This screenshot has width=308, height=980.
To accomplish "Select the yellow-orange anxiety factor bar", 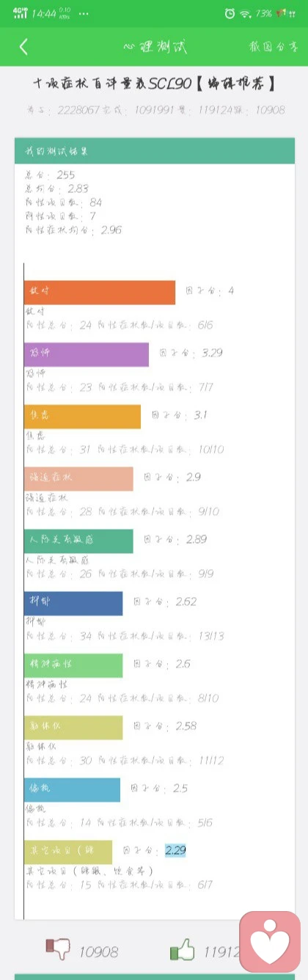I will click(82, 417).
